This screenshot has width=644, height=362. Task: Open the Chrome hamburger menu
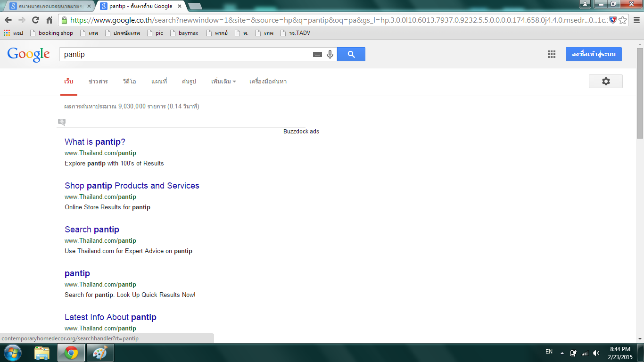[636, 20]
